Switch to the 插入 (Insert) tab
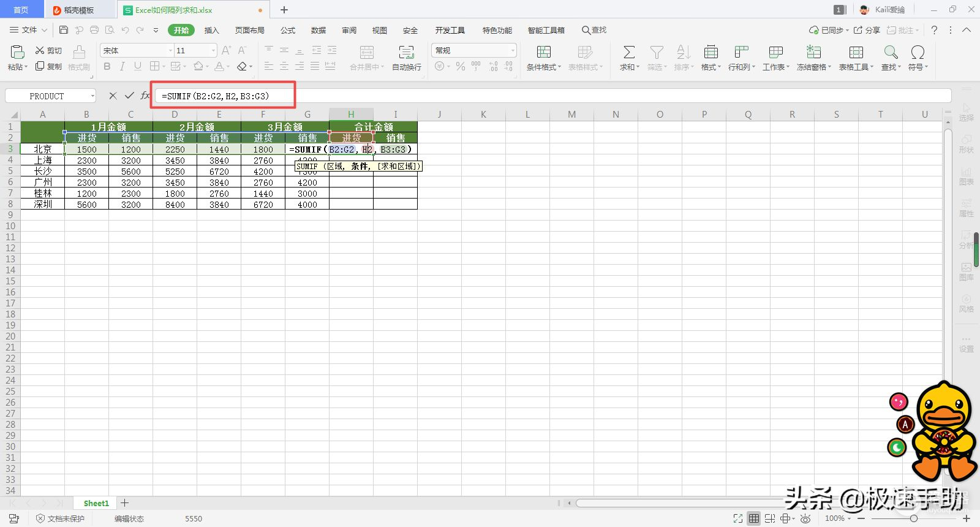The height and width of the screenshot is (527, 980). pos(211,30)
